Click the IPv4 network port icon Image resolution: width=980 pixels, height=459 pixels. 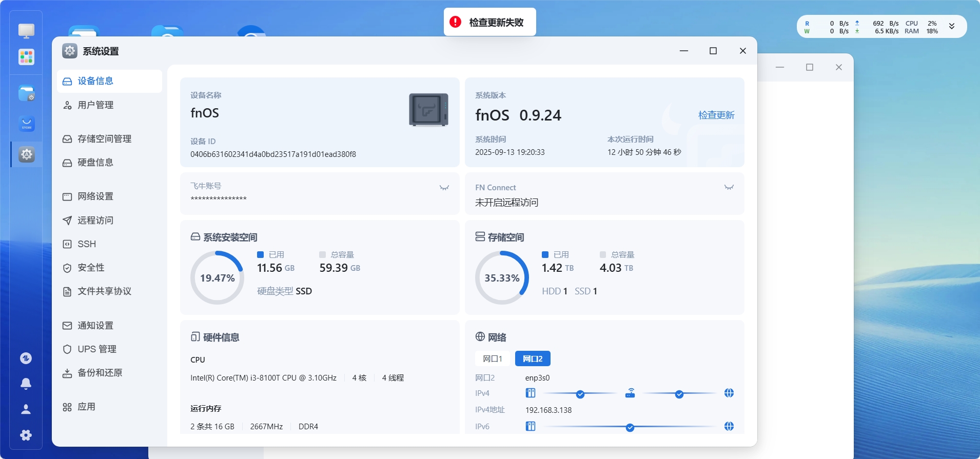coord(531,393)
